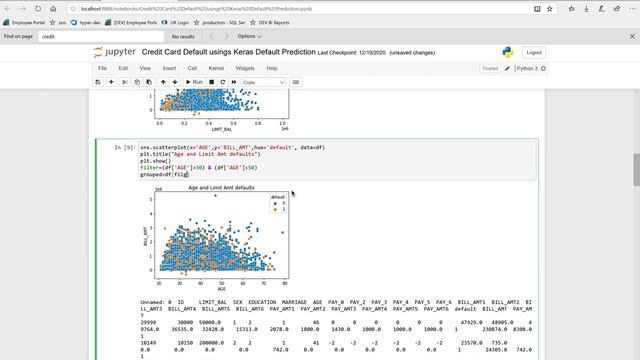
Task: Open the Edit menu
Action: [123, 68]
